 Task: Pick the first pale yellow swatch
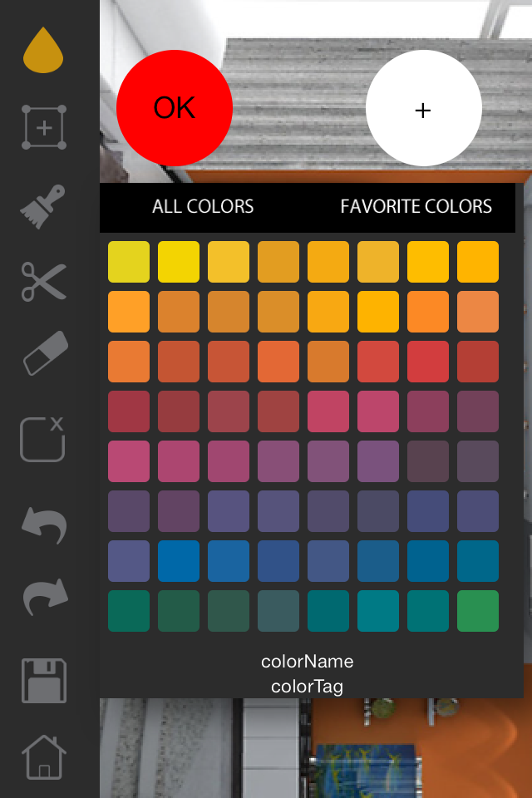point(129,262)
